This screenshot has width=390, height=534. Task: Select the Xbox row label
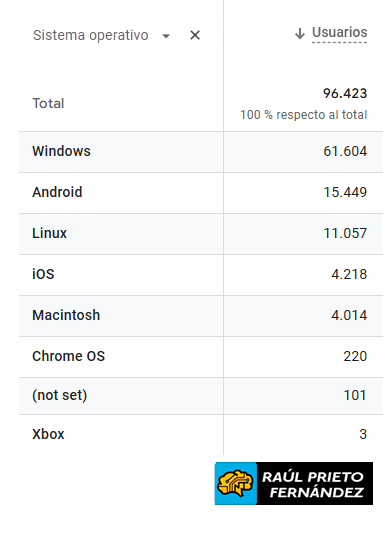[48, 434]
